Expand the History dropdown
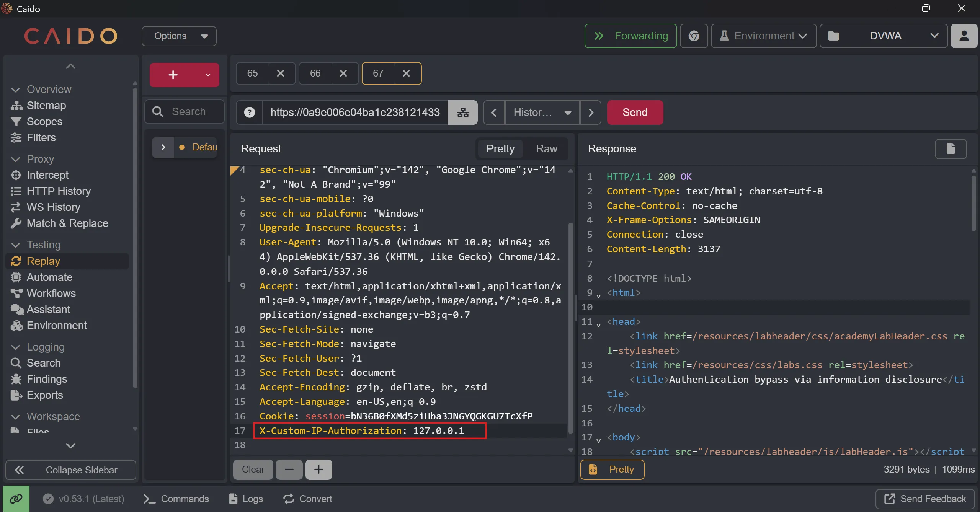Image resolution: width=980 pixels, height=512 pixels. 542,113
